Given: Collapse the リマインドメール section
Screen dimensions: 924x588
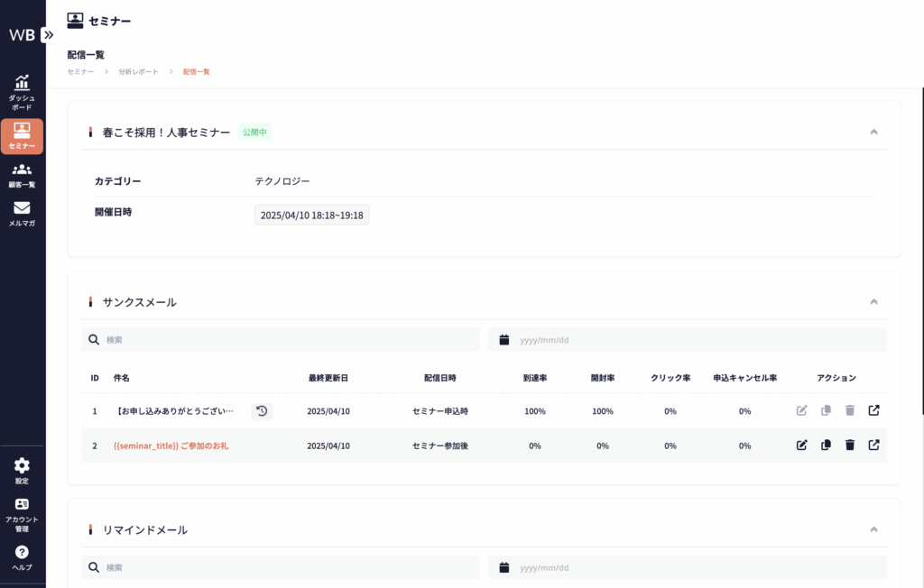Looking at the screenshot, I should 873,530.
